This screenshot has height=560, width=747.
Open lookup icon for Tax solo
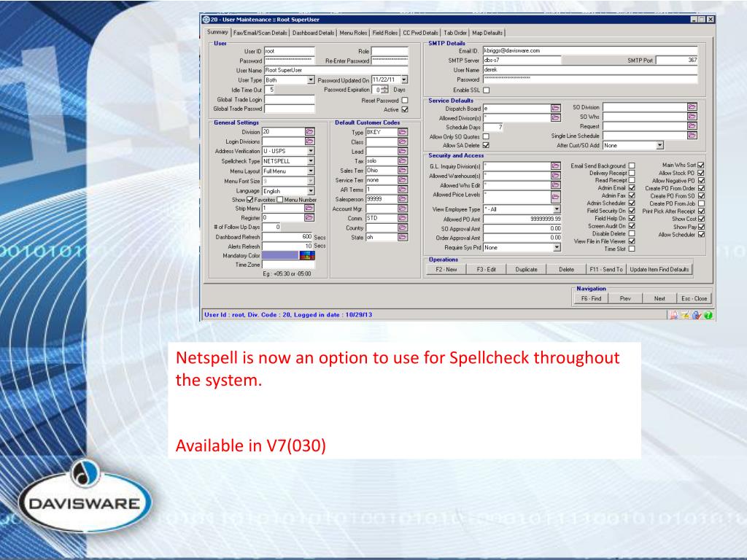[x=403, y=161]
